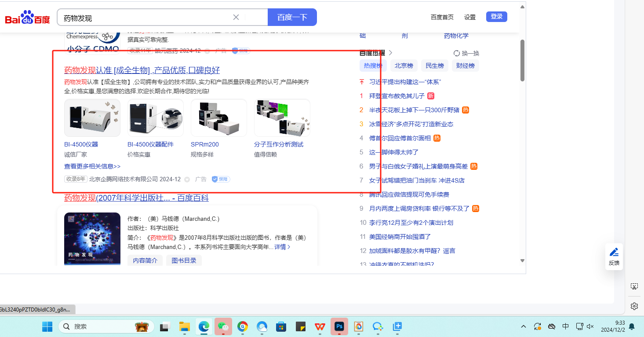Switch to Photoshop in the taskbar

(x=339, y=326)
